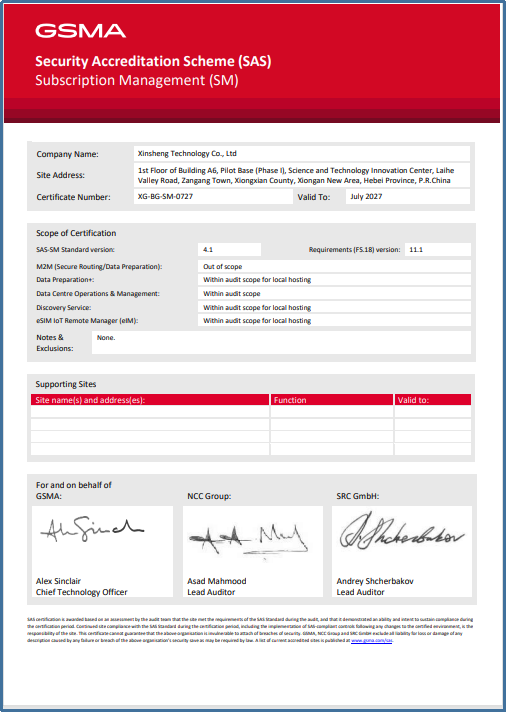507x712 pixels.
Task: Click the Valid to column header
Action: pyautogui.click(x=433, y=400)
